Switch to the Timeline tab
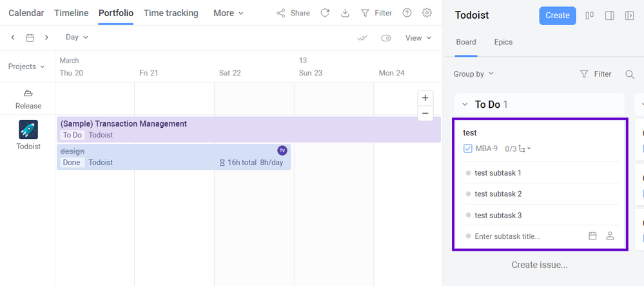Screen dimensions: 644x286 72,13
